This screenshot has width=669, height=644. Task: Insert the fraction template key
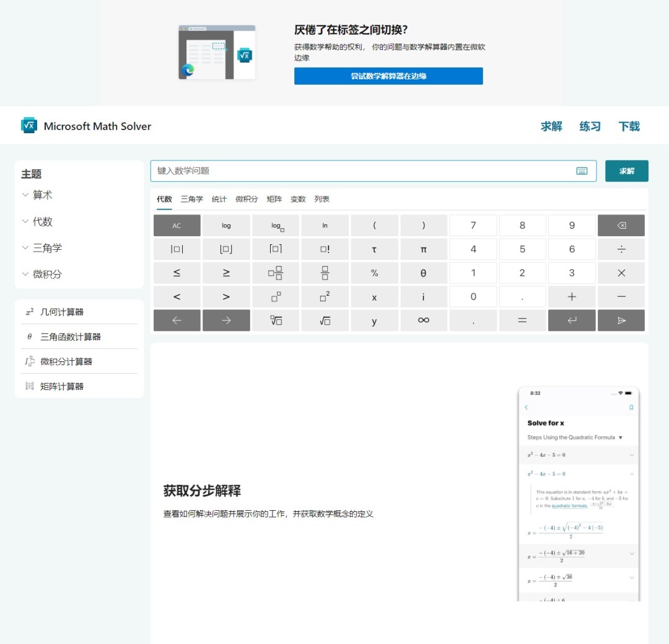point(325,273)
